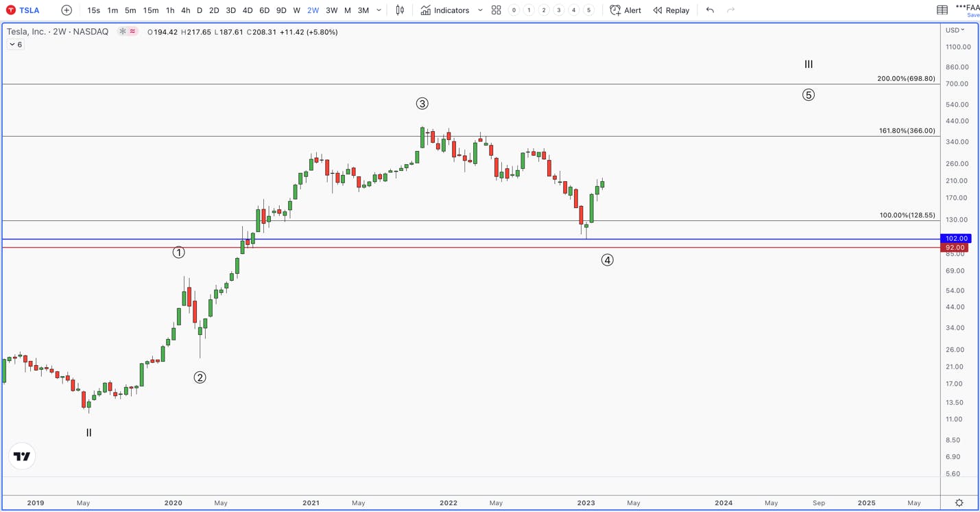This screenshot has height=512, width=980.
Task: Click quick button 2
Action: point(544,10)
